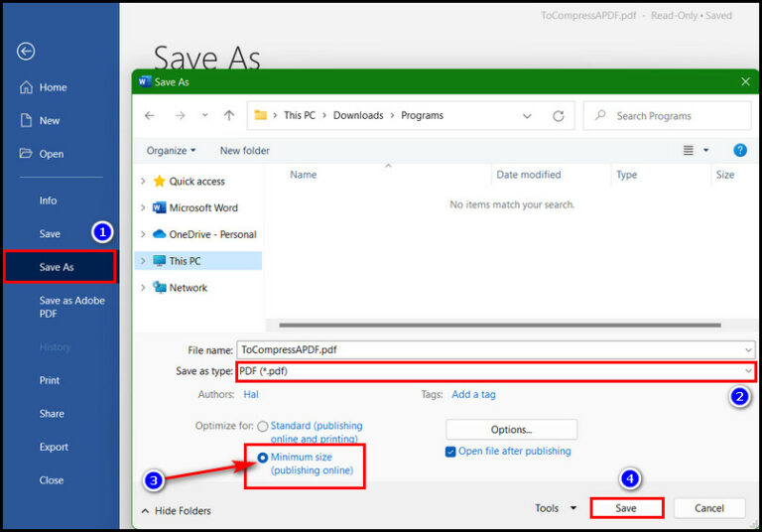Screen dimensions: 762x532
Task: Expand the Microsoft Word tree node
Action: tap(143, 207)
